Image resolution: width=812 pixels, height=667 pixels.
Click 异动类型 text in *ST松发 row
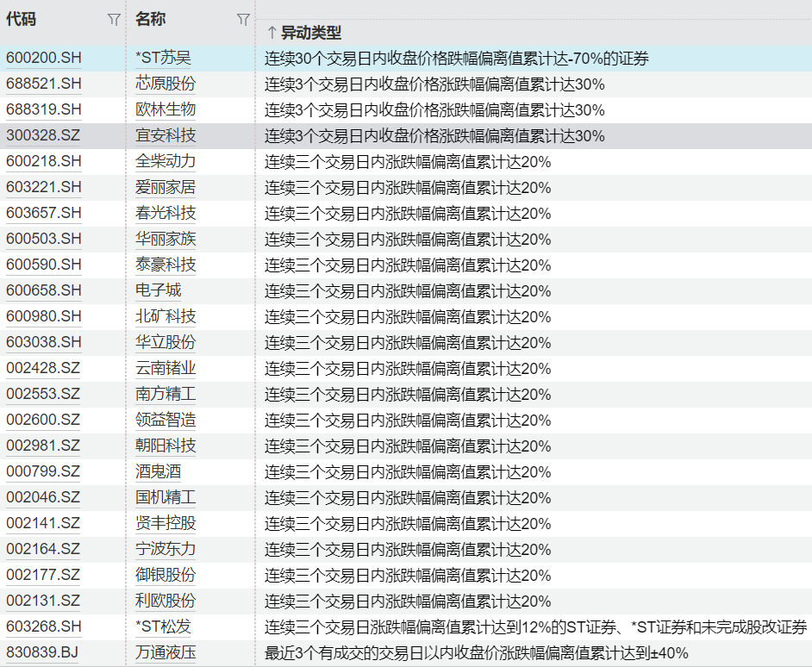(x=536, y=627)
